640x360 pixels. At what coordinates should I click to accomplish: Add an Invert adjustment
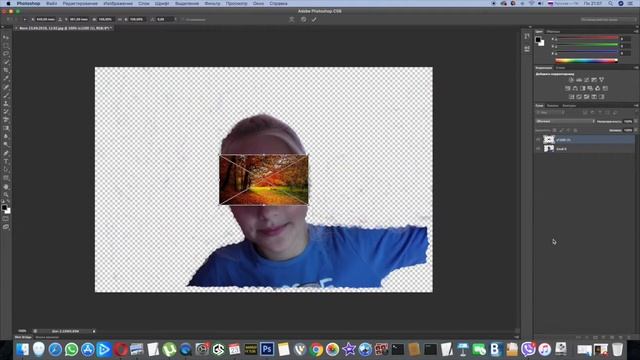pos(571,97)
